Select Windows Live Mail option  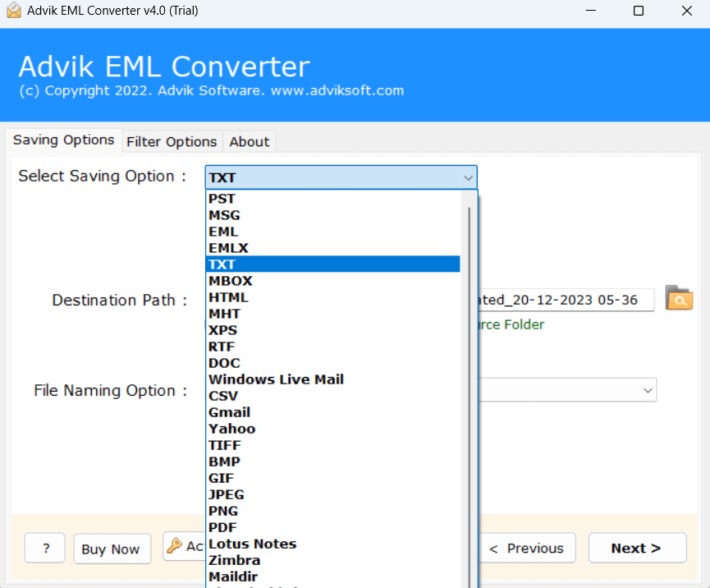point(332,379)
